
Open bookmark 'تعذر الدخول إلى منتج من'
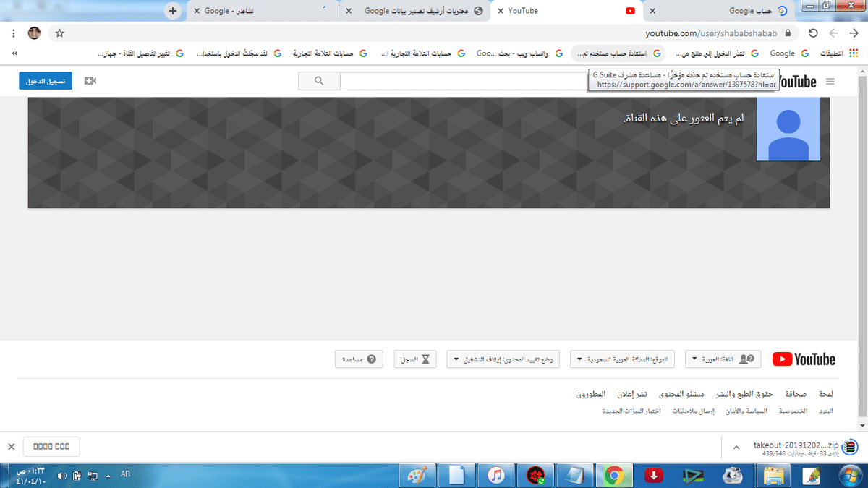(x=716, y=53)
